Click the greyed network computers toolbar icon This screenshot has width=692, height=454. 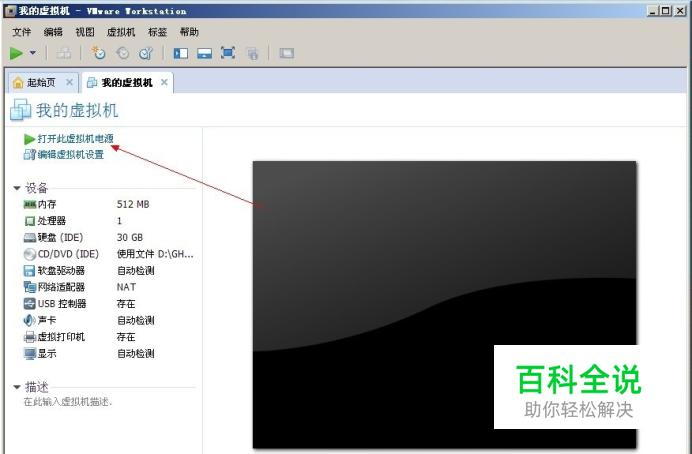pyautogui.click(x=64, y=53)
